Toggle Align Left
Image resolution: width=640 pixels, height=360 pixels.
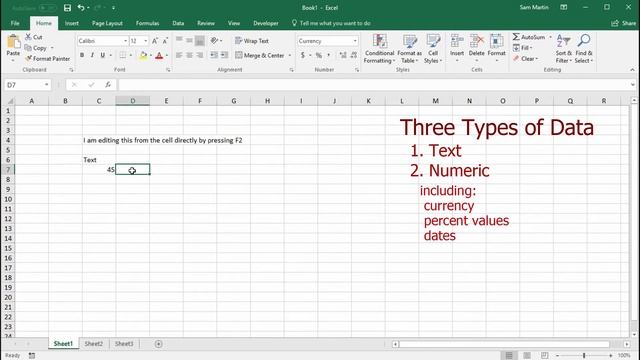tap(179, 55)
